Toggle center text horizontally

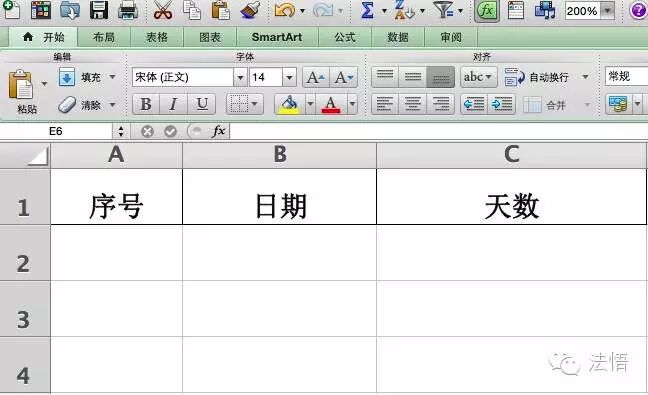[413, 104]
